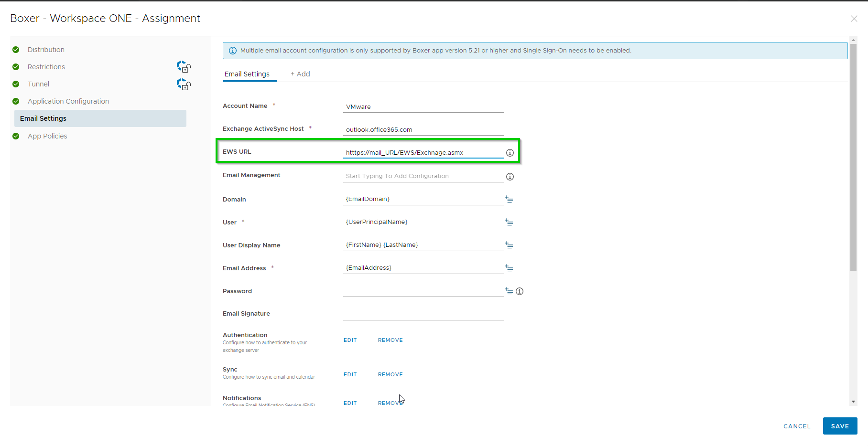868x446 pixels.
Task: Click info icon beside Email Management
Action: (x=510, y=176)
